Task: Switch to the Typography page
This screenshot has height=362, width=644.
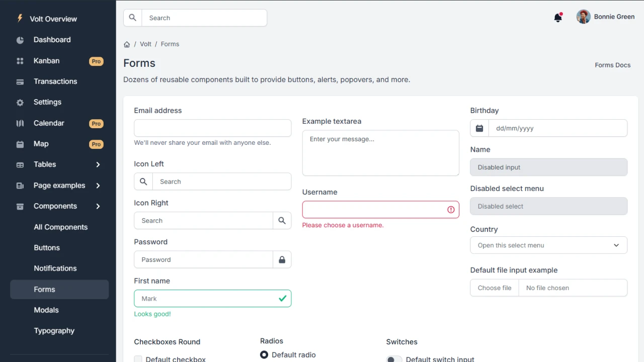Action: tap(54, 331)
